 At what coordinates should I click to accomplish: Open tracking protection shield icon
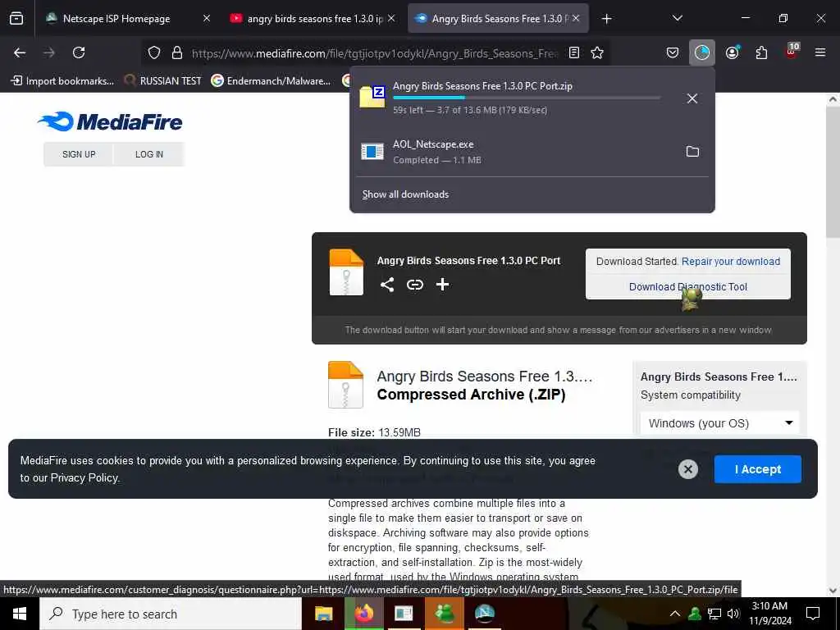[x=154, y=52]
